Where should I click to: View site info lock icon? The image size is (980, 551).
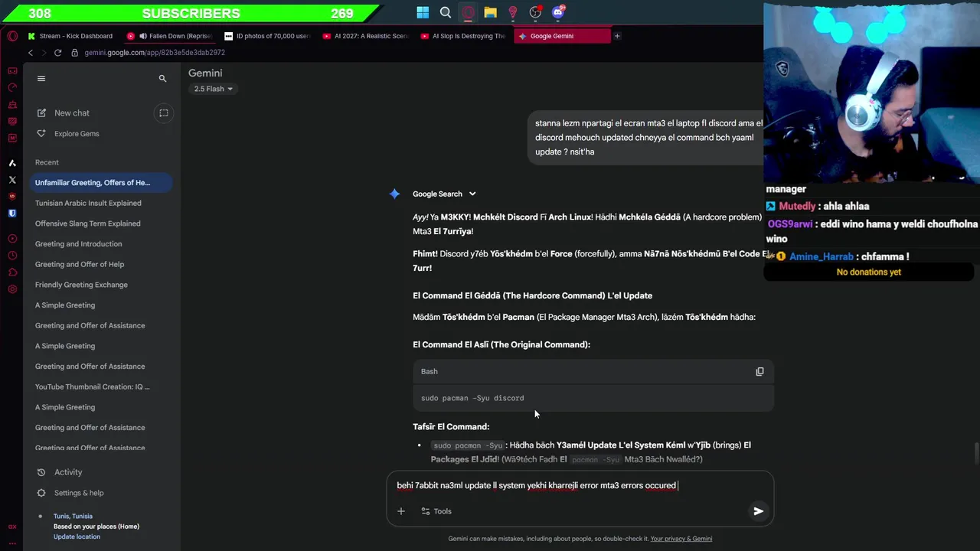[74, 53]
